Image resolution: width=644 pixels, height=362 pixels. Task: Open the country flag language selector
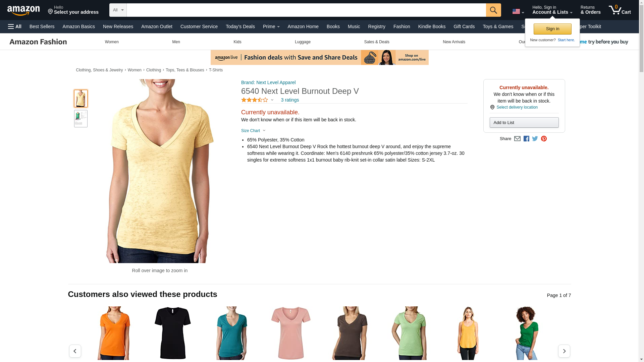518,11
